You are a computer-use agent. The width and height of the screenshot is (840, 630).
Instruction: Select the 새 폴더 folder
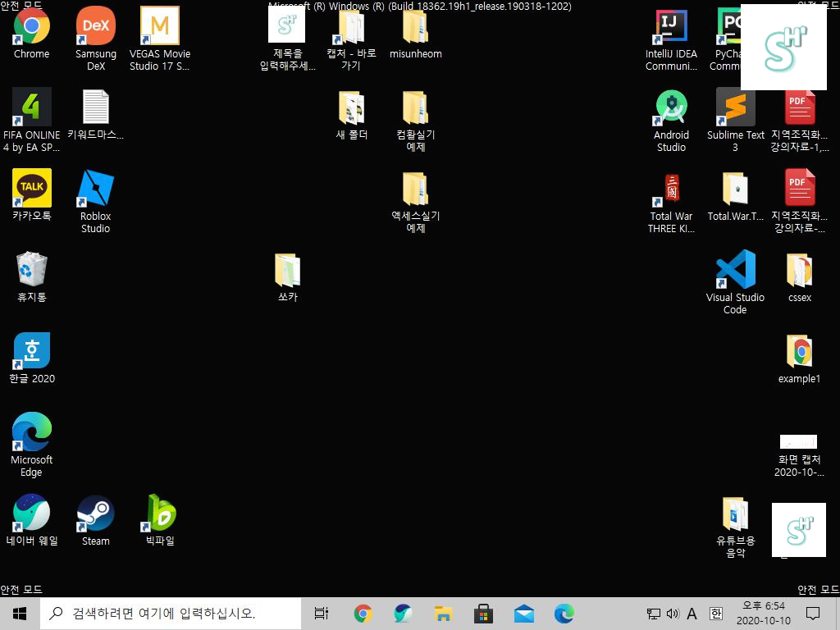coord(351,115)
